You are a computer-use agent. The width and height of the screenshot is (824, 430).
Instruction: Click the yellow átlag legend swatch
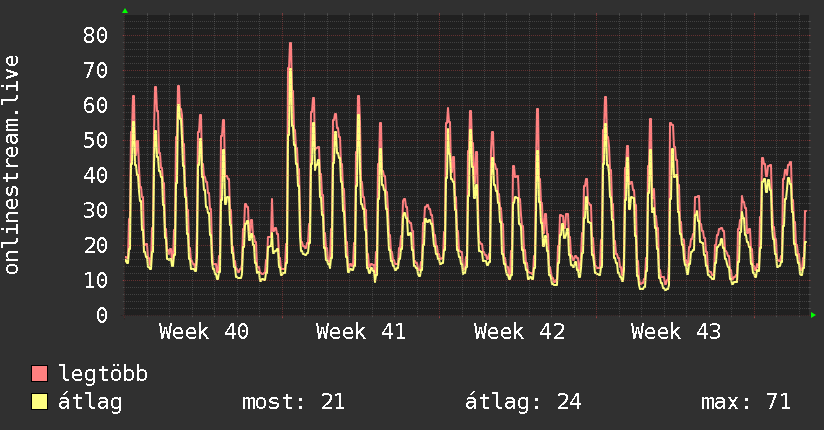pos(39,402)
